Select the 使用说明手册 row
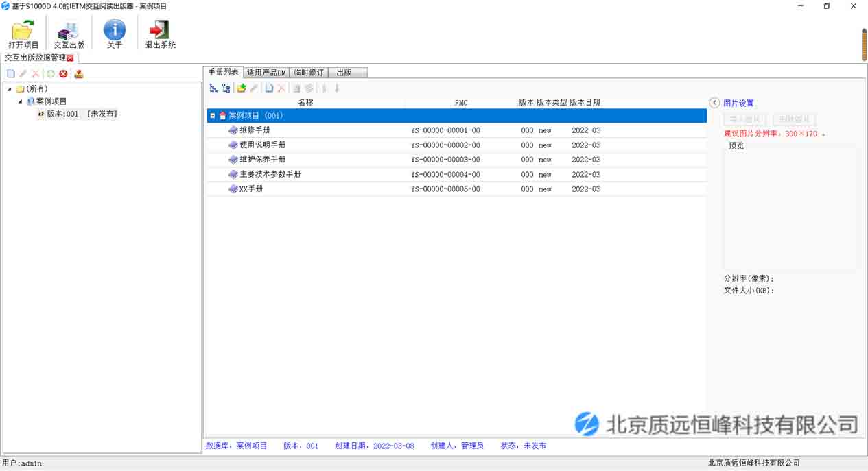The height and width of the screenshot is (471, 868). pos(456,145)
